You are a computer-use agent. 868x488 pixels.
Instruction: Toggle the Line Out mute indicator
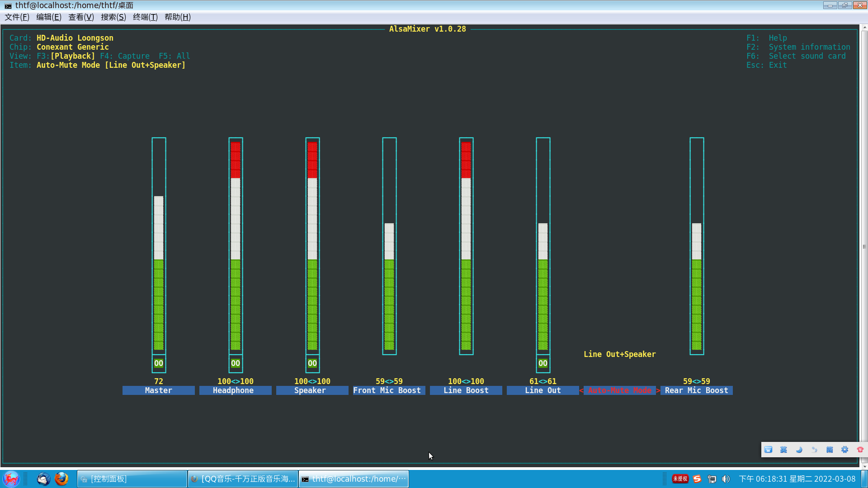(x=543, y=363)
